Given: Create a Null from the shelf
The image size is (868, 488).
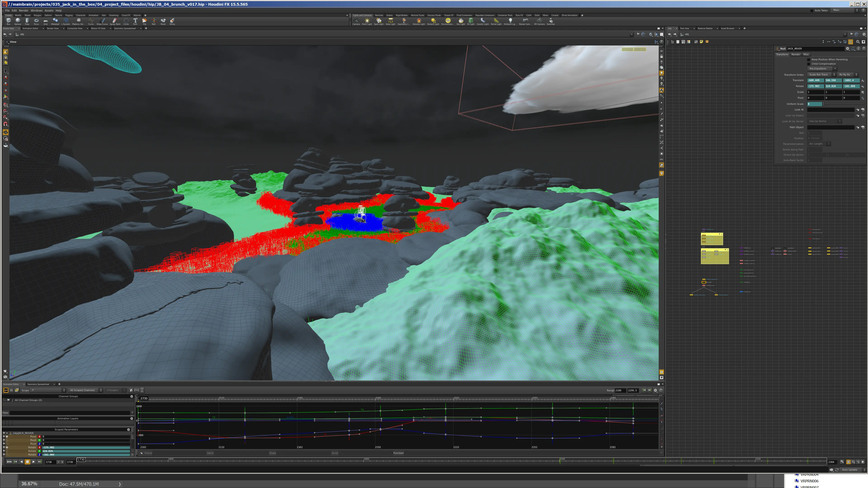Looking at the screenshot, I should (x=154, y=21).
